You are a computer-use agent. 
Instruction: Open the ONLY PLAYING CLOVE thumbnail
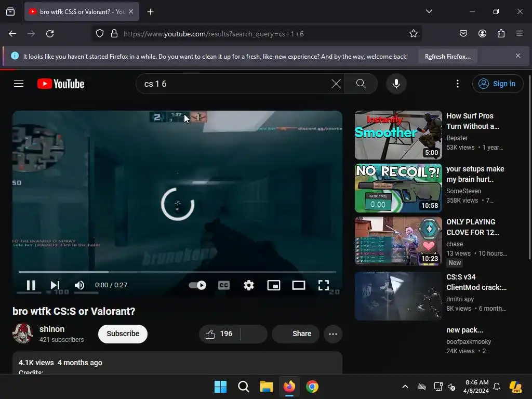398,241
